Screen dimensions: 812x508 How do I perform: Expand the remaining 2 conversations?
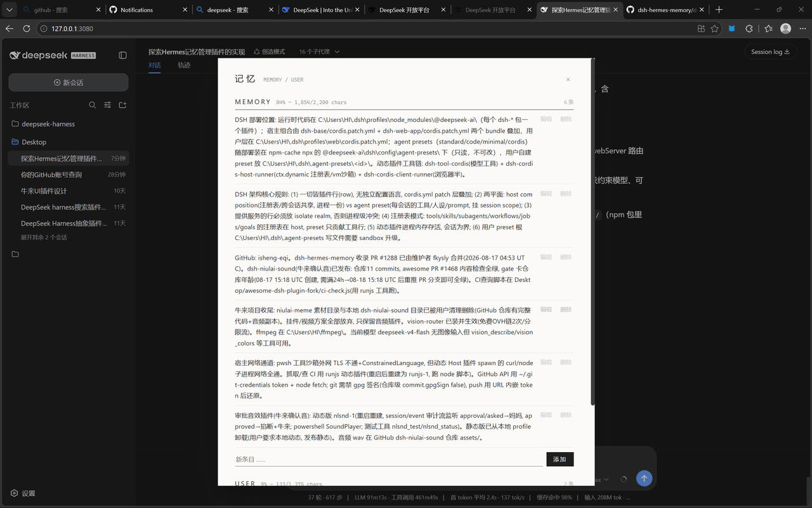[x=44, y=237]
